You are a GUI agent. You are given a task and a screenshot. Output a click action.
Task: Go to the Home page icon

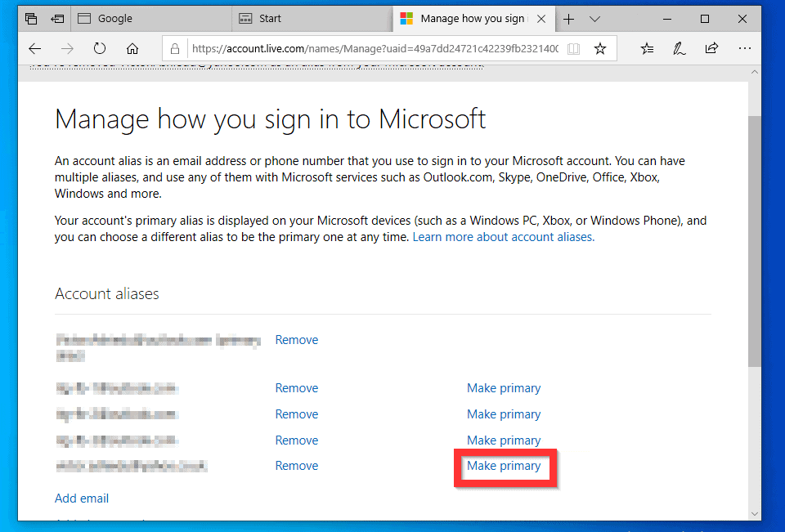tap(132, 48)
